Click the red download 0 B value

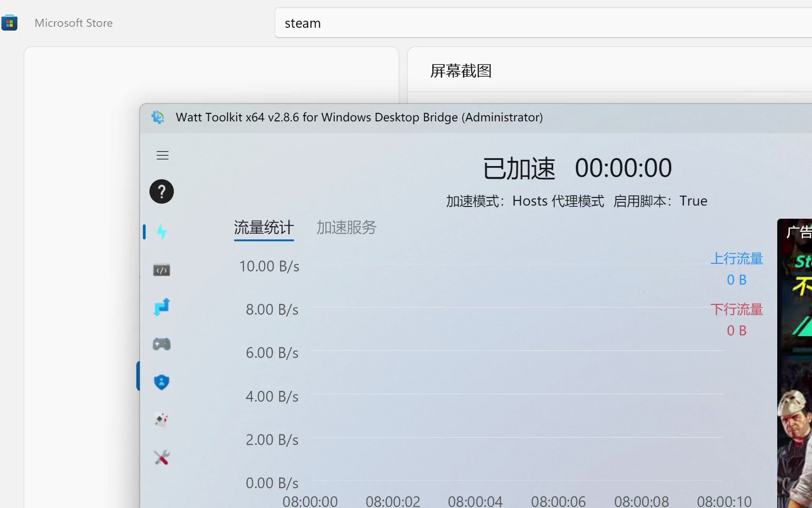(737, 331)
